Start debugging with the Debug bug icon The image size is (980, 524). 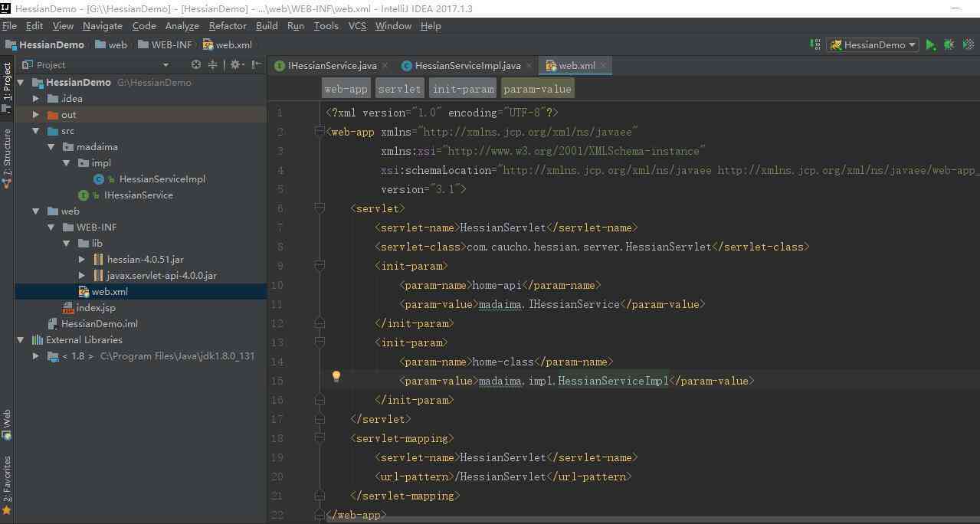949,44
